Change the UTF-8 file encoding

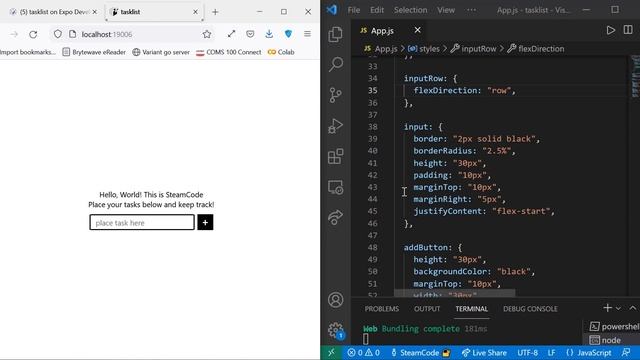tap(527, 353)
